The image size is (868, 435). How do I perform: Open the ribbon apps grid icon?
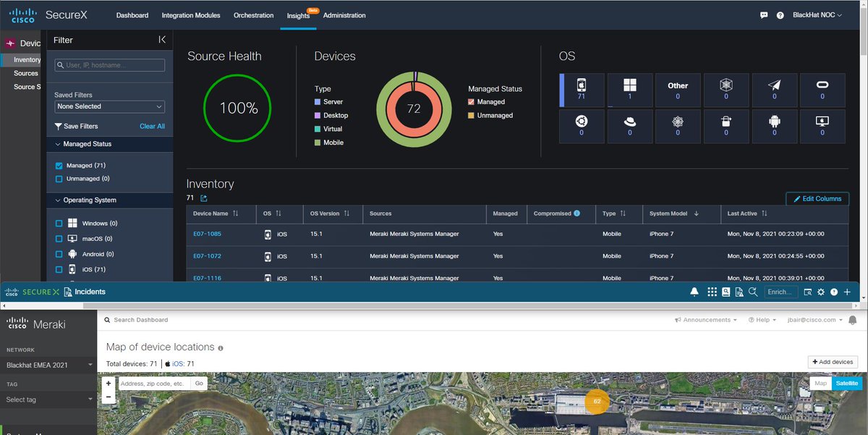712,292
